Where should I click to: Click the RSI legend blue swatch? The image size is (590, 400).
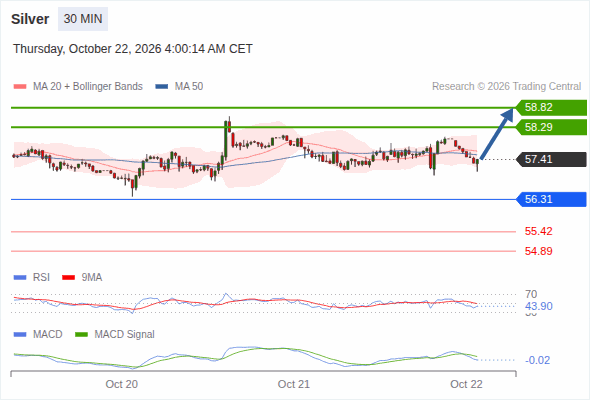point(20,278)
